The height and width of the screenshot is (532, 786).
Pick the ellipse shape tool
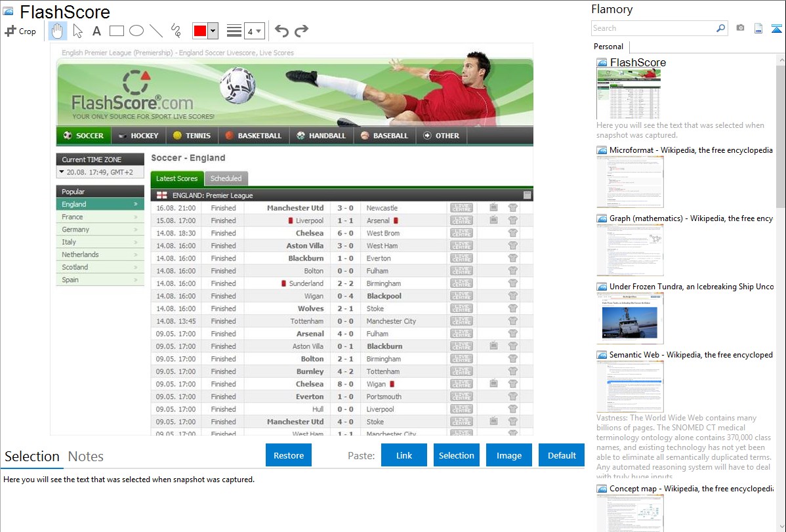136,31
